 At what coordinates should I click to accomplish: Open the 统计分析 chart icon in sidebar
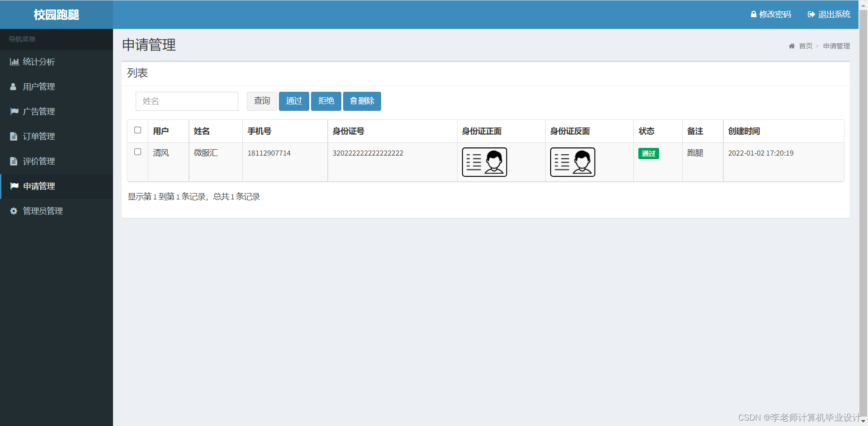tap(14, 62)
